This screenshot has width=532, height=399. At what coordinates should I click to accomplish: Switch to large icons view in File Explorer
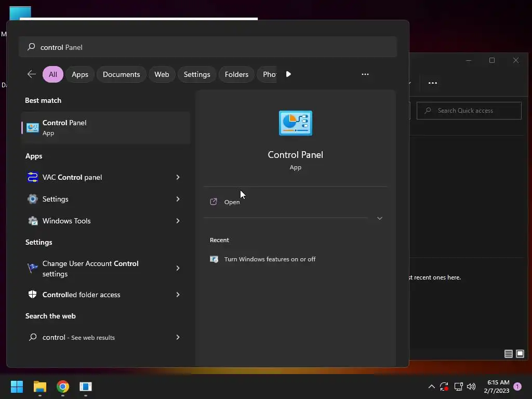tap(520, 354)
